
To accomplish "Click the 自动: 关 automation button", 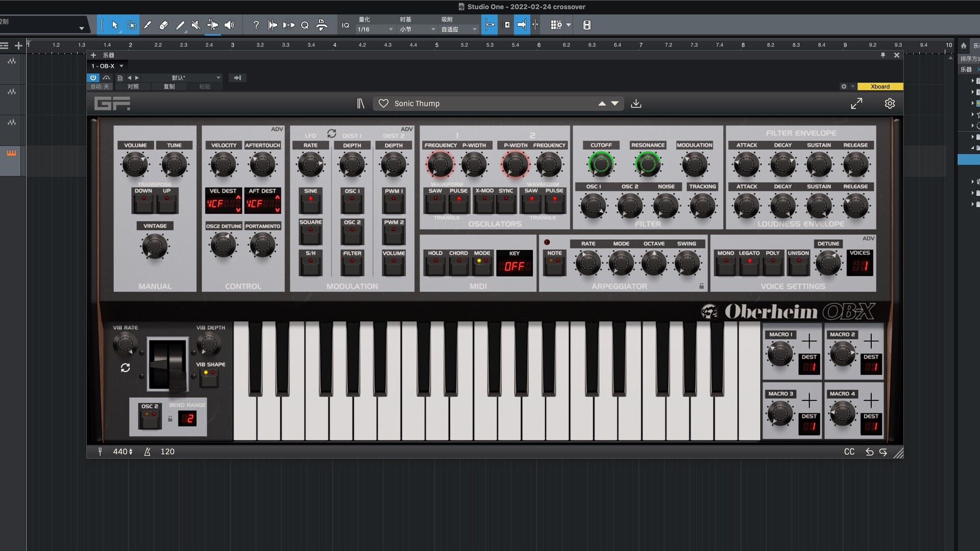I will tap(100, 87).
